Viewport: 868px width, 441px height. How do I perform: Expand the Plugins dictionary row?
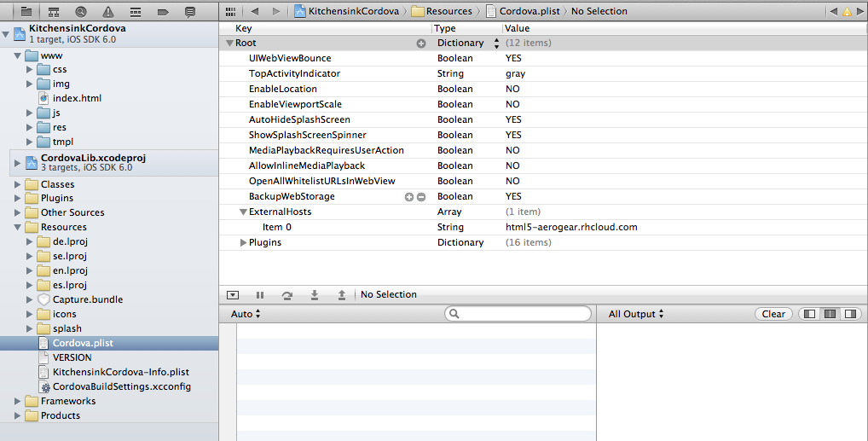[x=243, y=242]
